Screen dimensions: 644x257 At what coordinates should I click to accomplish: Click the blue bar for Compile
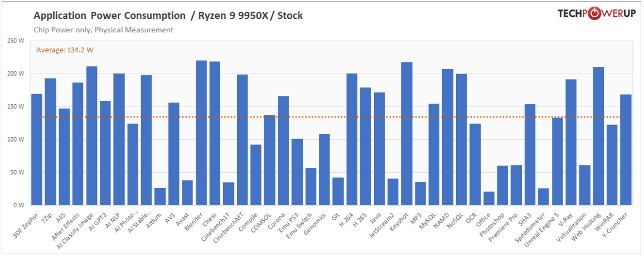(x=256, y=175)
